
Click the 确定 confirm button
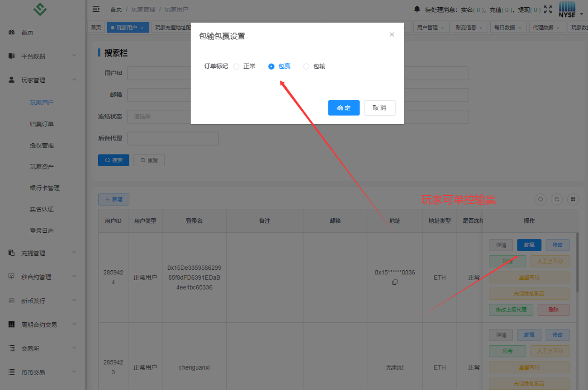344,108
